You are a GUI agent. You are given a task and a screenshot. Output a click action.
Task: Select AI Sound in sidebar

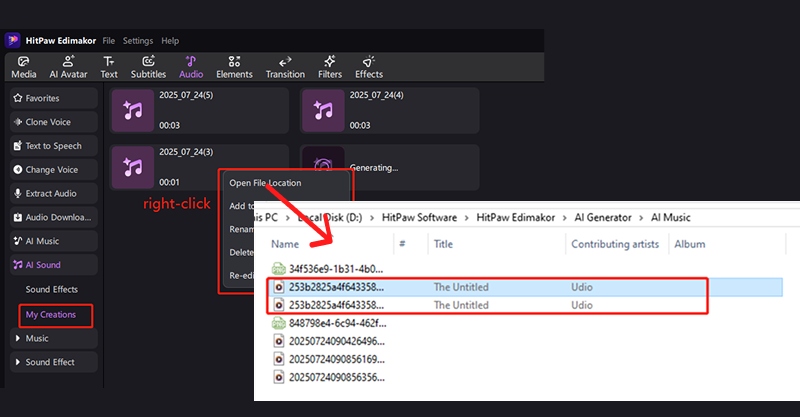point(54,265)
